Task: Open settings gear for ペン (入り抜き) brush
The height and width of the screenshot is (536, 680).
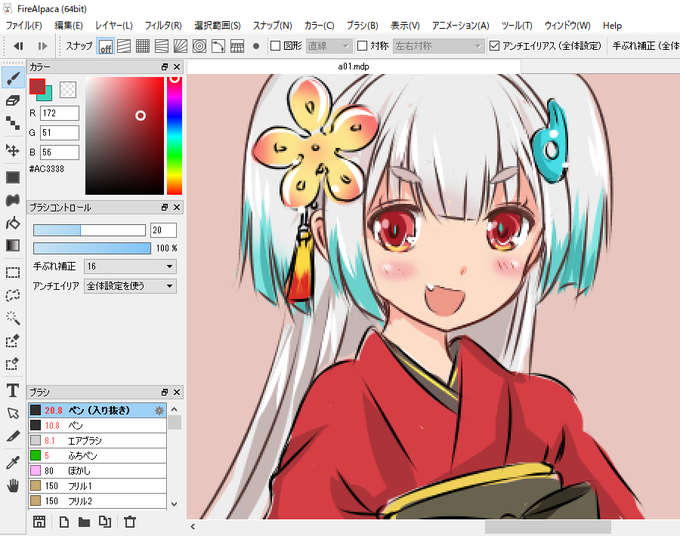Action: tap(159, 410)
